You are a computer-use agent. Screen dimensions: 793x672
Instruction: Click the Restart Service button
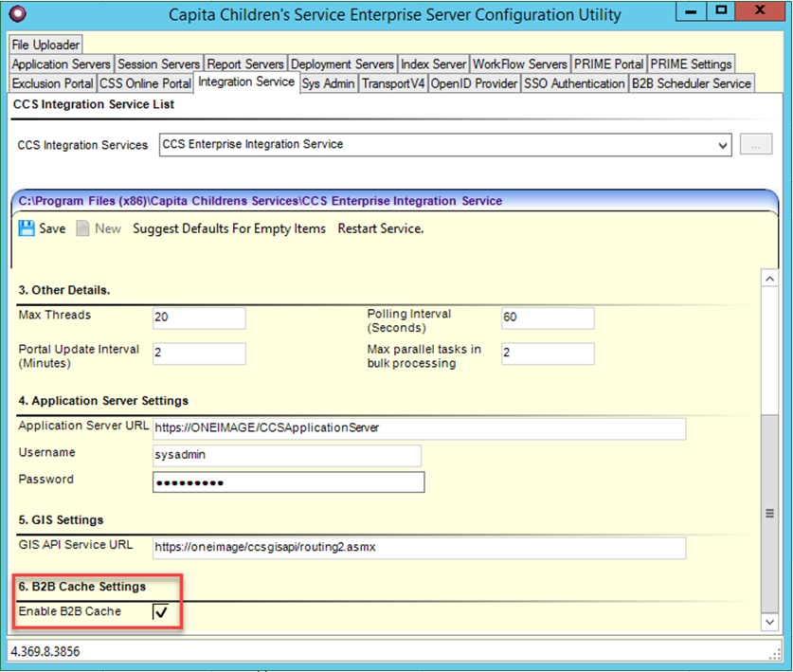pyautogui.click(x=381, y=228)
